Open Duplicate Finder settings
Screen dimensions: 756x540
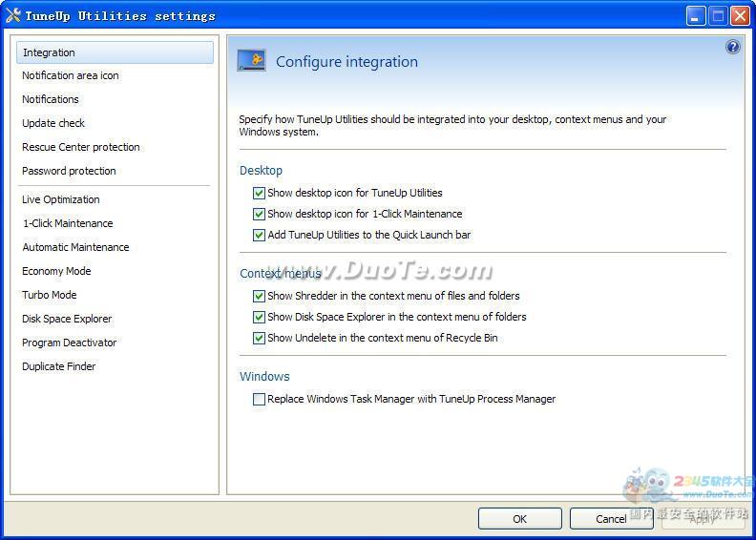tap(59, 366)
